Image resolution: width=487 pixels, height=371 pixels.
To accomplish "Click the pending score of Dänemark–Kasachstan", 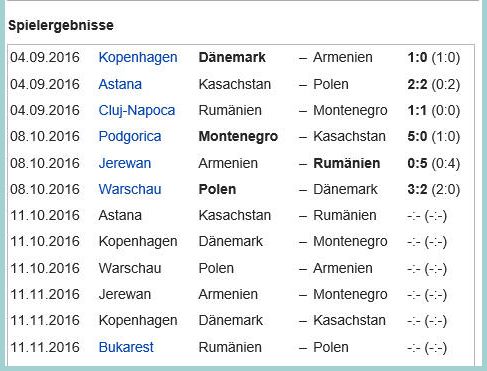I will point(427,321).
